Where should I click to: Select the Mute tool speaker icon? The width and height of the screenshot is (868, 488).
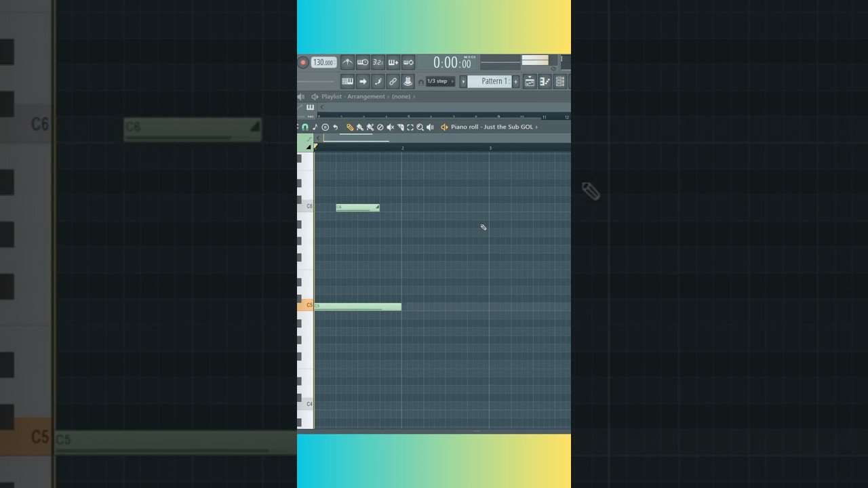(x=390, y=127)
